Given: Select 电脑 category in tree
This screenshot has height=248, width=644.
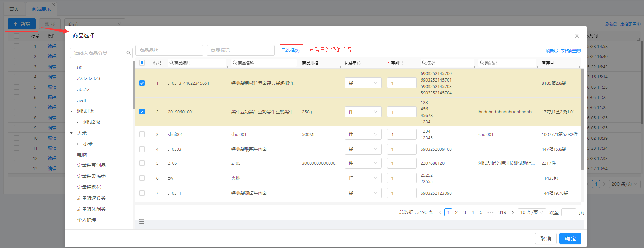Looking at the screenshot, I should [x=82, y=155].
